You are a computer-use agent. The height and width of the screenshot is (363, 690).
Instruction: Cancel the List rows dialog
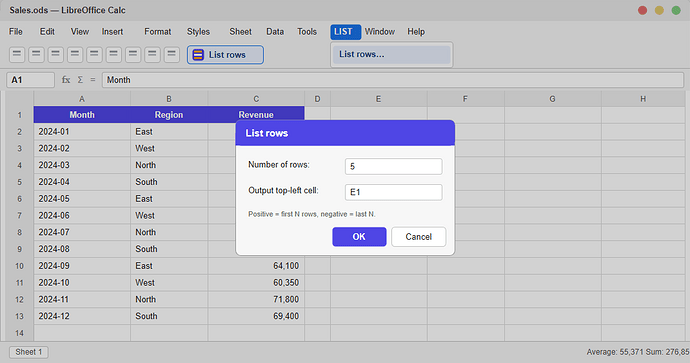pyautogui.click(x=418, y=237)
